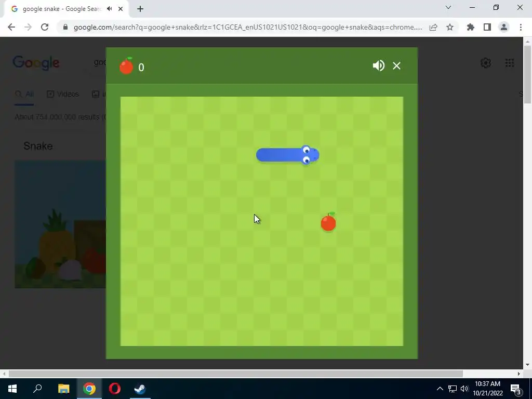Click the red apple on the board

click(x=328, y=222)
